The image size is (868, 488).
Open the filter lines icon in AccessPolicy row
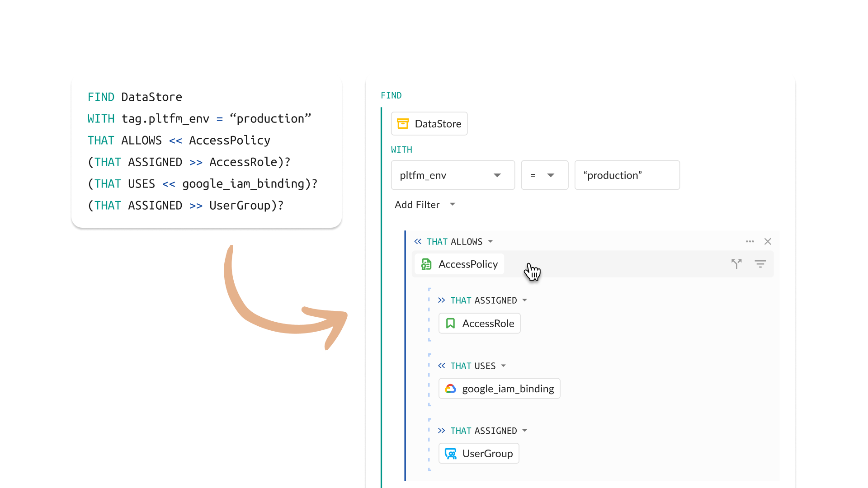click(760, 264)
